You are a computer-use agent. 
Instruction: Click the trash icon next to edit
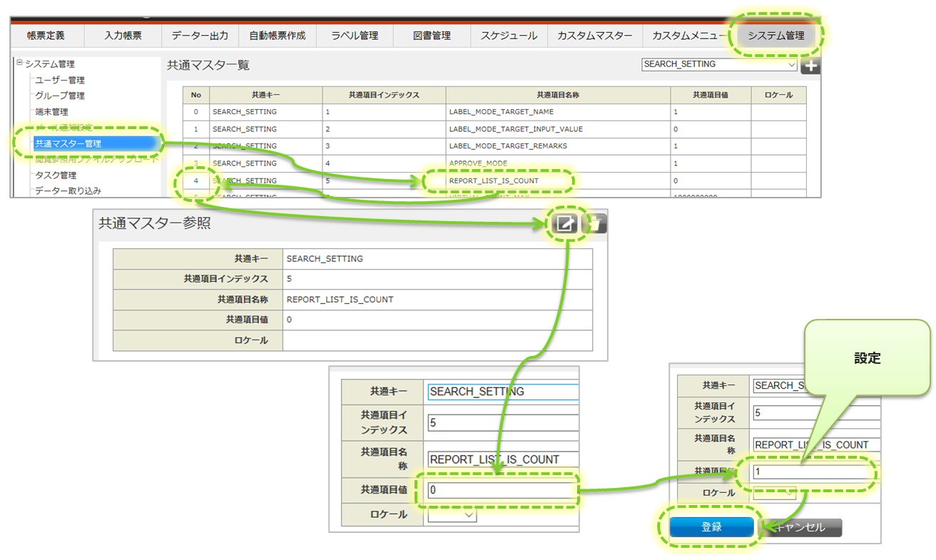pyautogui.click(x=595, y=223)
